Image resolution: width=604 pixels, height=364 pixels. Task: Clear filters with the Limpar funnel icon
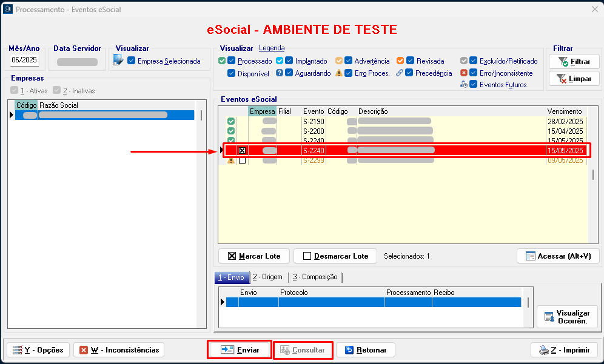[x=563, y=79]
